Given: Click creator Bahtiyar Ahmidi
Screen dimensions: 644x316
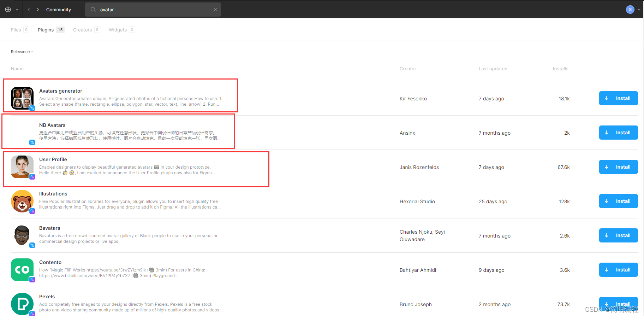Looking at the screenshot, I should click(x=418, y=270).
